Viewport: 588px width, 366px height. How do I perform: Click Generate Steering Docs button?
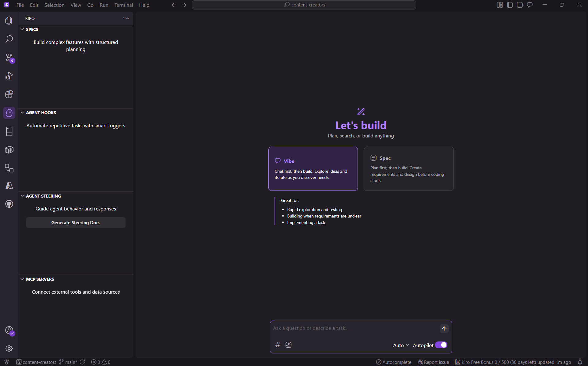point(76,223)
